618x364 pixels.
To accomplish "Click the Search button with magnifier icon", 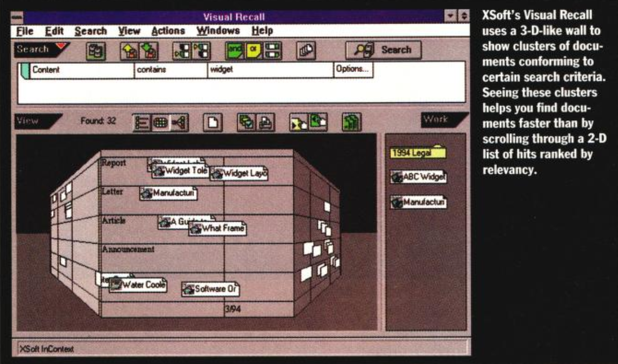I will (x=383, y=50).
